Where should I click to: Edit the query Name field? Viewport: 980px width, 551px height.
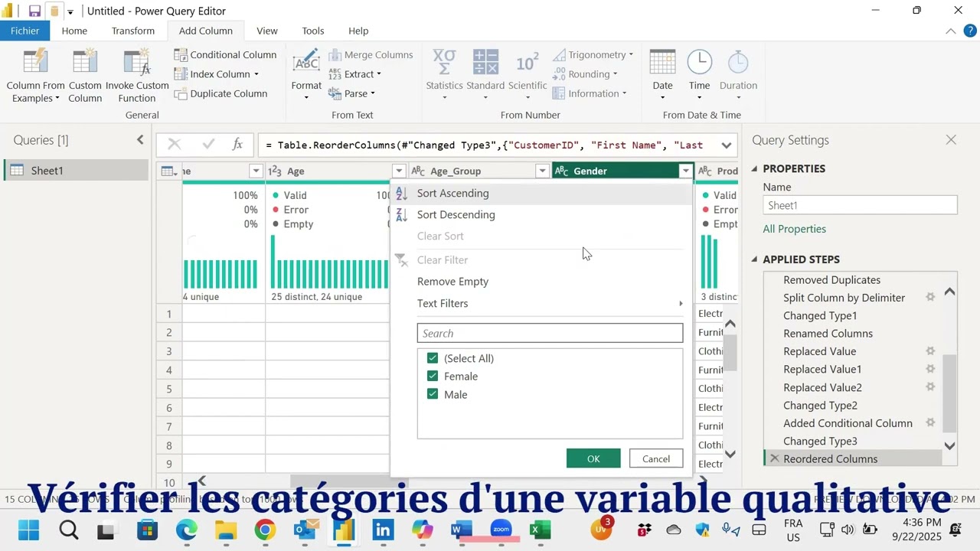pyautogui.click(x=860, y=205)
